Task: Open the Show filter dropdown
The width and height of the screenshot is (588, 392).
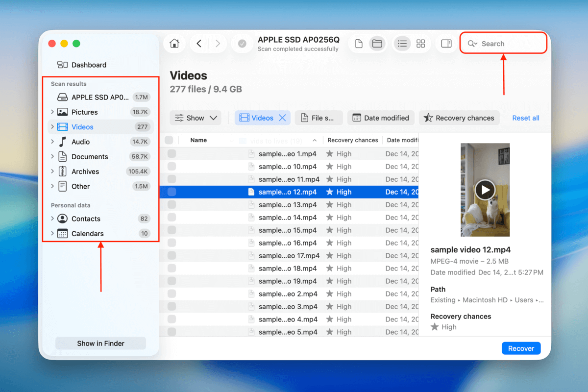Action: point(196,118)
